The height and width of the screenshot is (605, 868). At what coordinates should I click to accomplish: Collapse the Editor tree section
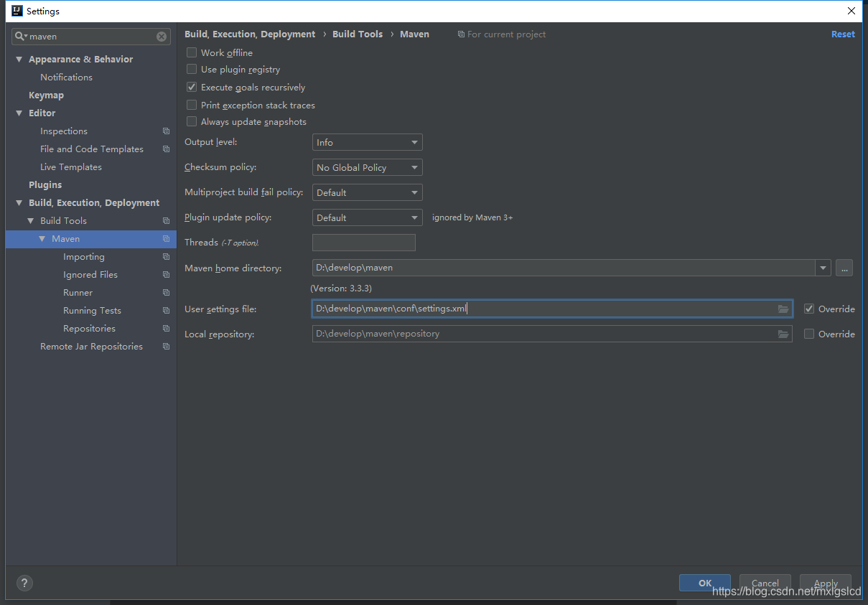[x=19, y=113]
